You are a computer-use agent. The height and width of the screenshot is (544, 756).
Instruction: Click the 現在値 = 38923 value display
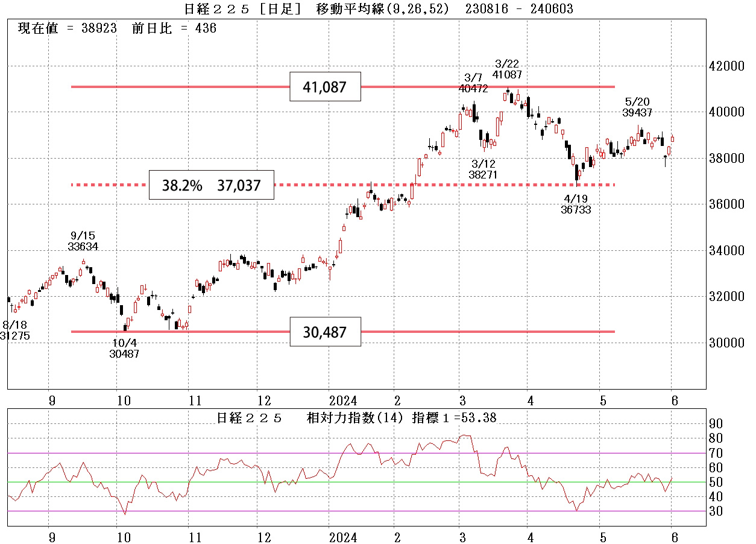(68, 27)
